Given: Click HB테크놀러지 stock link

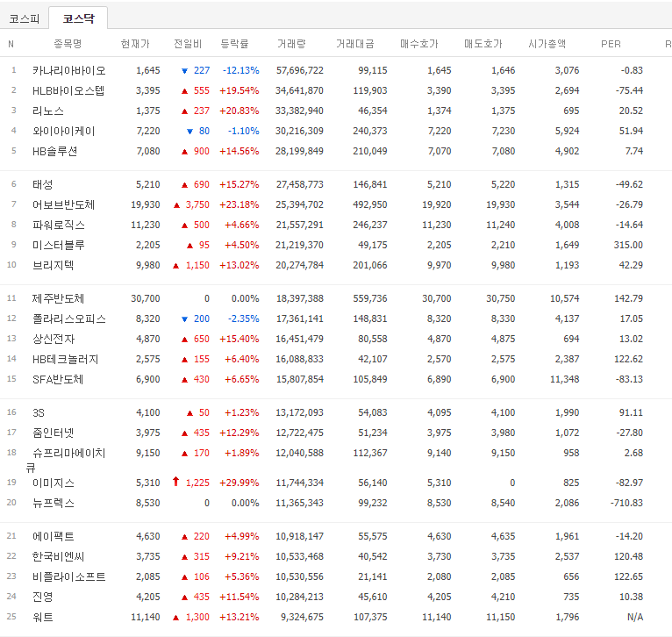Looking at the screenshot, I should tap(65, 359).
